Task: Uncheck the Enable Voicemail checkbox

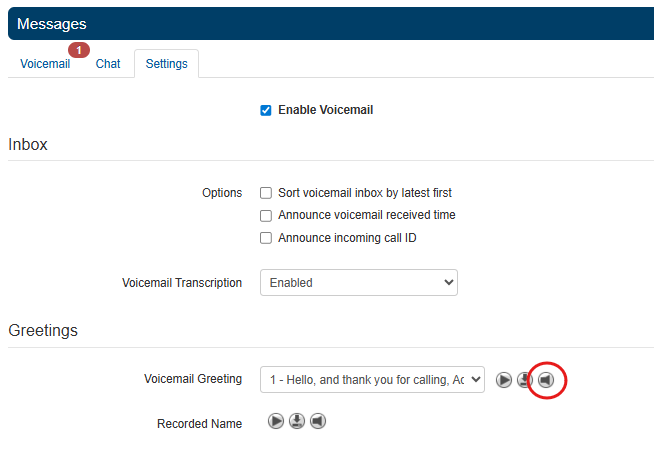Action: click(266, 110)
